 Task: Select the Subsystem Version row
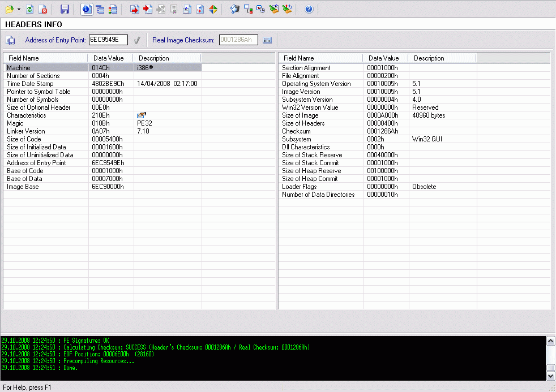378,100
